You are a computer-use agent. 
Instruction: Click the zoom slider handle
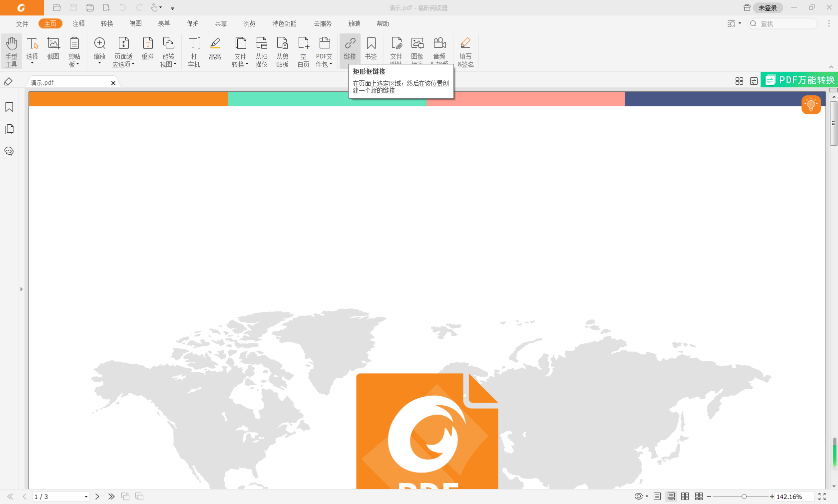point(744,497)
